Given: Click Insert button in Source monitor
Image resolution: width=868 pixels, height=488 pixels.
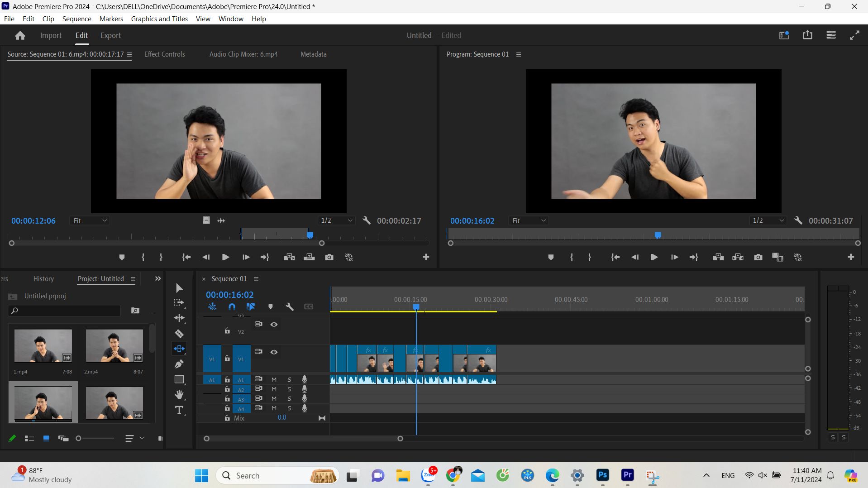Looking at the screenshot, I should click(x=289, y=257).
